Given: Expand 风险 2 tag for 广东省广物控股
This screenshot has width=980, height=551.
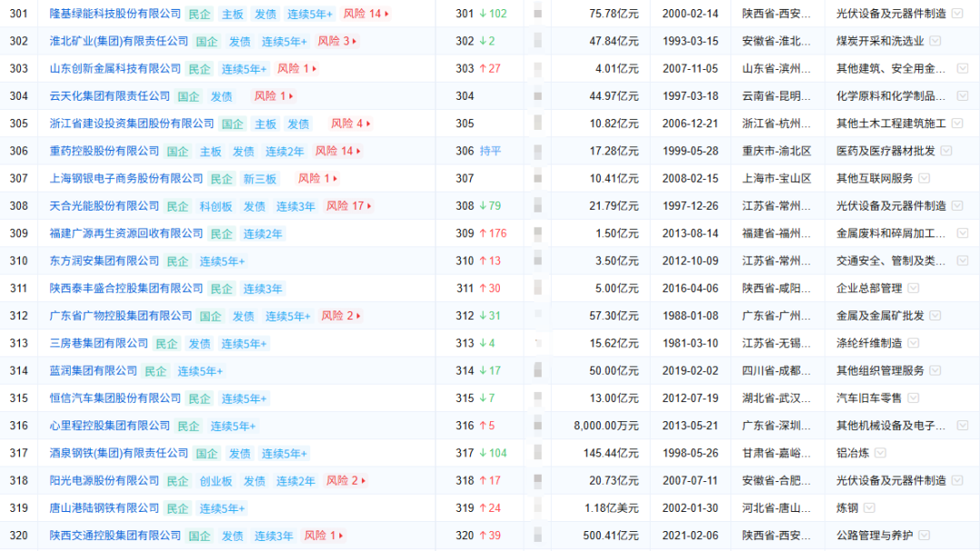Looking at the screenshot, I should click(x=341, y=317).
